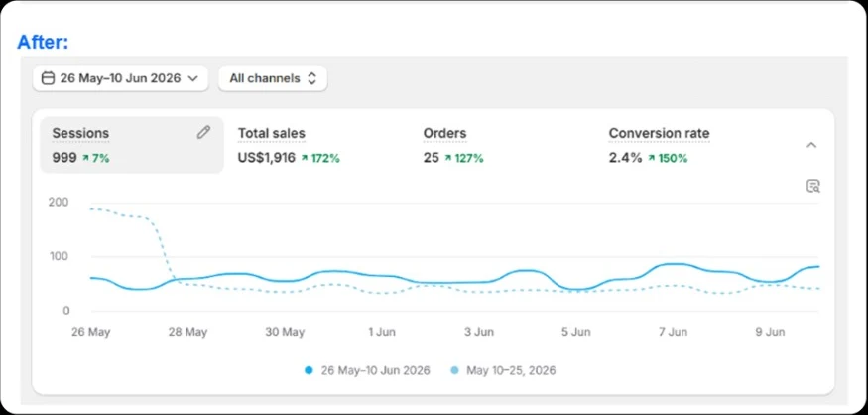Click the 127% orders increase indicator
This screenshot has height=415, width=868.
464,159
